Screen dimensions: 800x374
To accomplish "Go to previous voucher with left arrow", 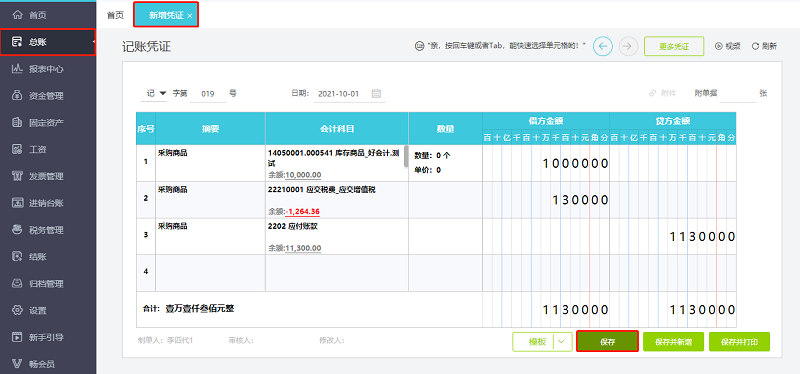I will 603,46.
